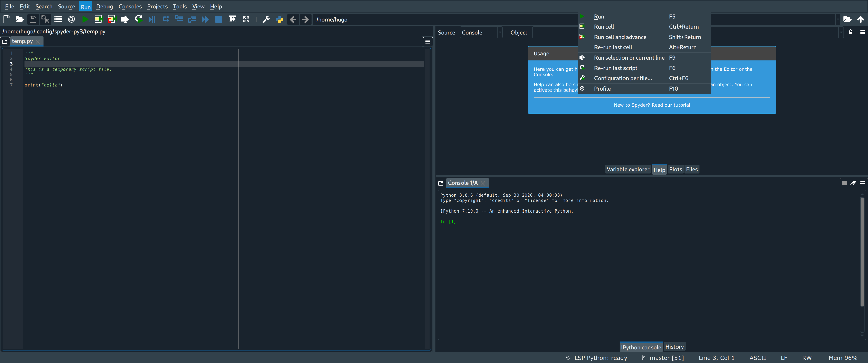Open the Spyder tutorial link
868x363 pixels.
tap(682, 105)
